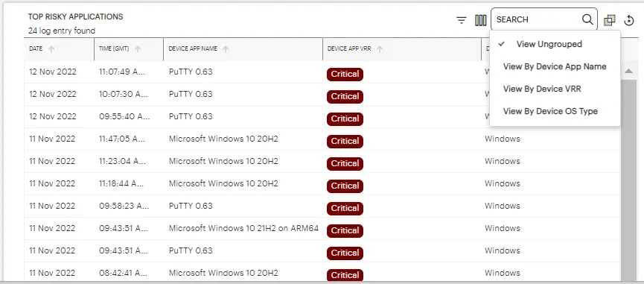The image size is (644, 284).
Task: Sort by Device App VRR arrow
Action: click(380, 49)
